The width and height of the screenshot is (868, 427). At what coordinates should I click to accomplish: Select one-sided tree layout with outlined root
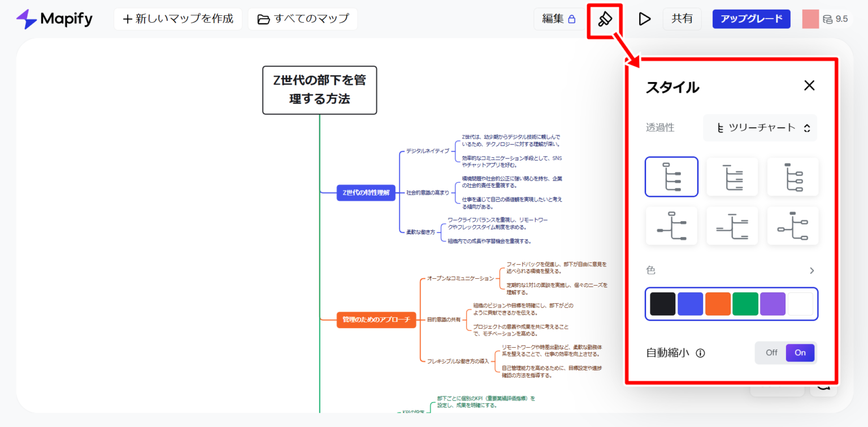pyautogui.click(x=671, y=176)
